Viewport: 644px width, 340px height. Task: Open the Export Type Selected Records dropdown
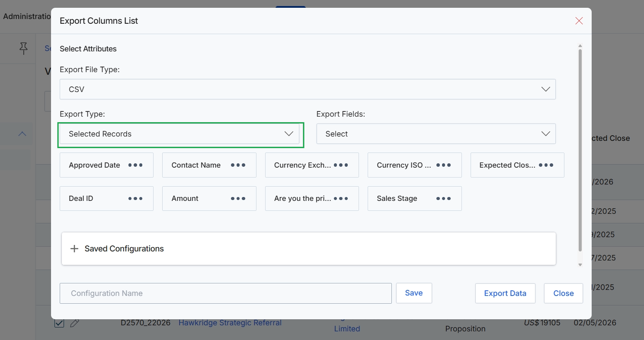coord(179,134)
